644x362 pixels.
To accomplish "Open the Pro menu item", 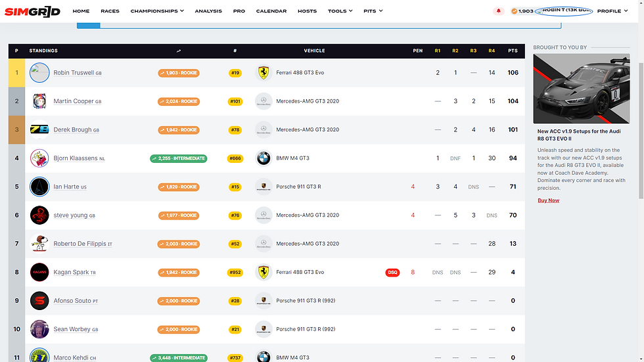I will [239, 11].
